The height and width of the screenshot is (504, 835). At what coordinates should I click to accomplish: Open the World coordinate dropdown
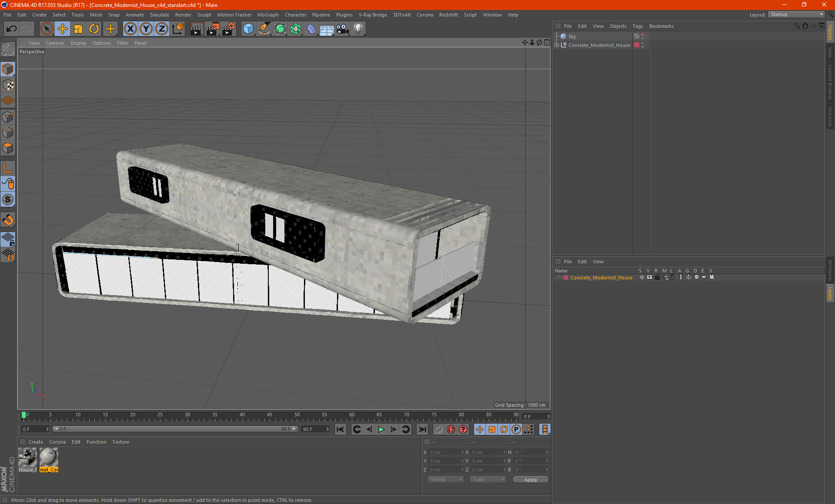click(x=446, y=479)
